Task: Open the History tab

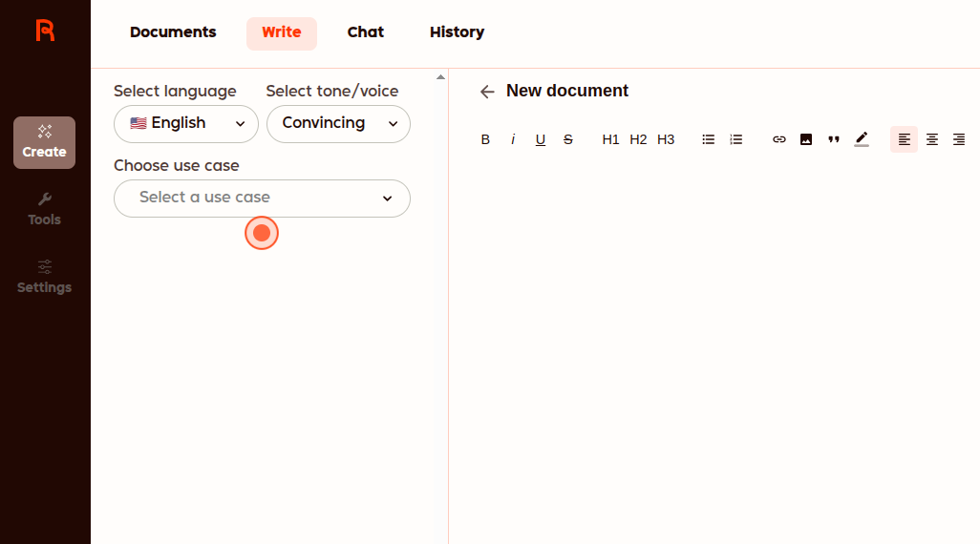Action: 457,32
